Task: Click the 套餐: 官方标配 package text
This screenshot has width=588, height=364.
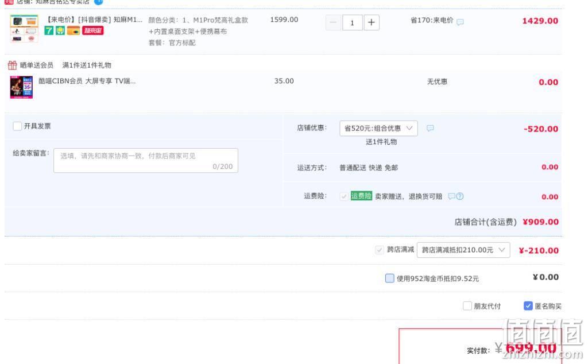Action: tap(172, 42)
